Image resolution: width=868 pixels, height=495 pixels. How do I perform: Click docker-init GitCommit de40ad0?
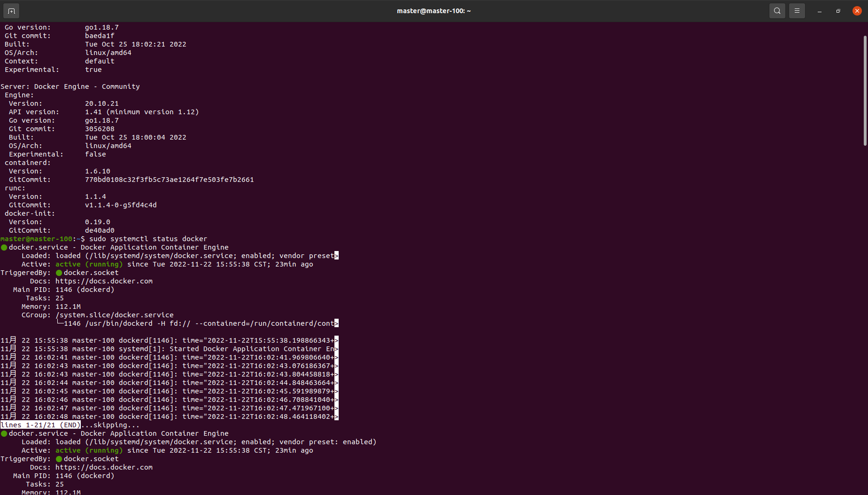click(100, 230)
